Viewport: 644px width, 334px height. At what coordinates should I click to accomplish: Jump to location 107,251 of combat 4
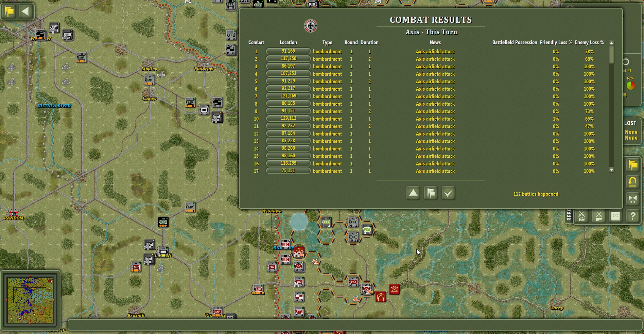pos(288,74)
